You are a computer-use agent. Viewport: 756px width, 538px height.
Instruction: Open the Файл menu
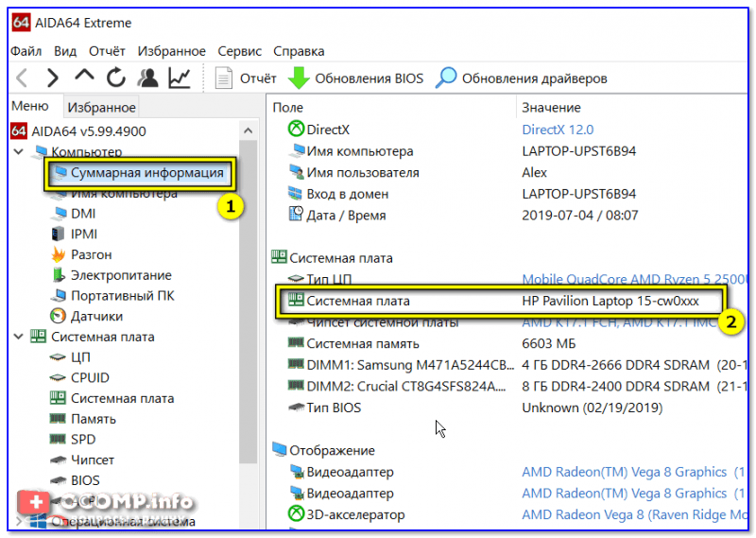click(x=26, y=51)
